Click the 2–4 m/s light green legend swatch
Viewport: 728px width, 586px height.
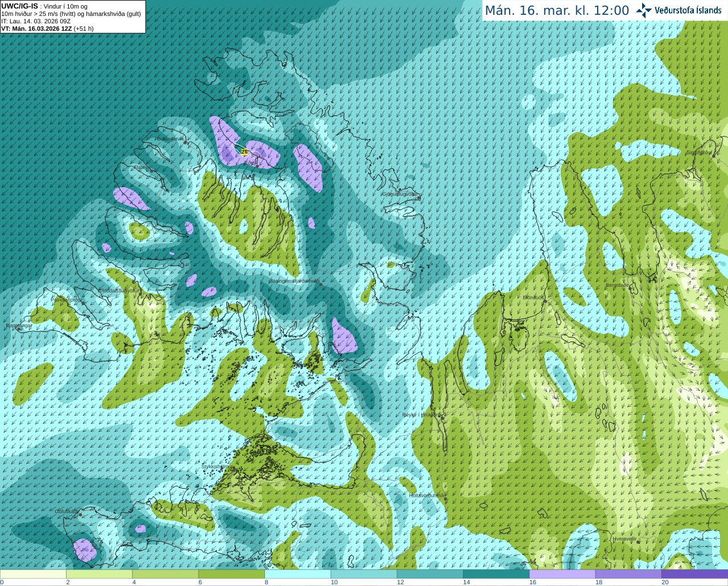[x=99, y=574]
